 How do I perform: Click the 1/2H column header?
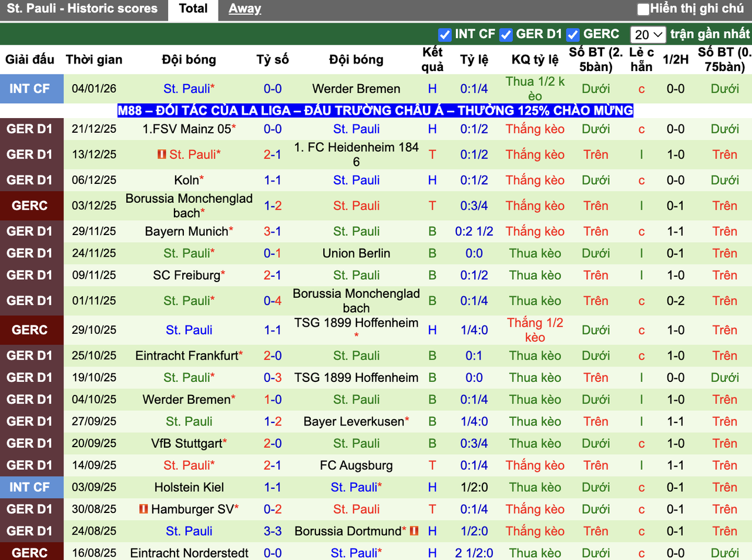tap(676, 59)
